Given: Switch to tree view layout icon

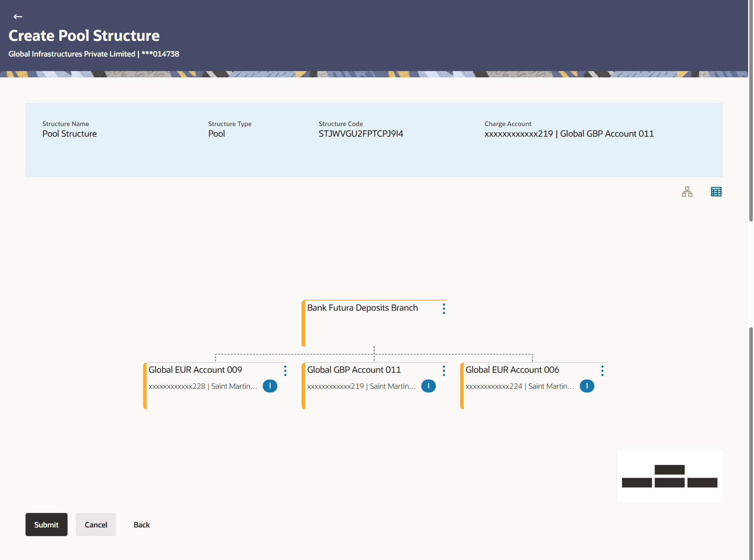Looking at the screenshot, I should pyautogui.click(x=687, y=192).
